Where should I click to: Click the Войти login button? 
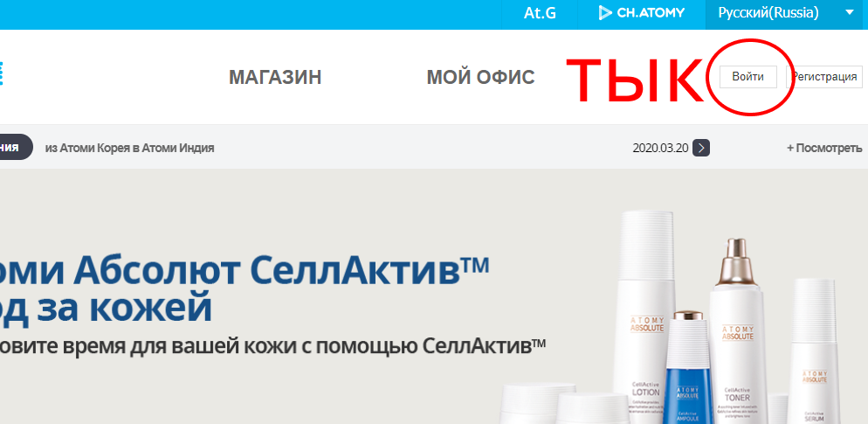click(x=747, y=76)
